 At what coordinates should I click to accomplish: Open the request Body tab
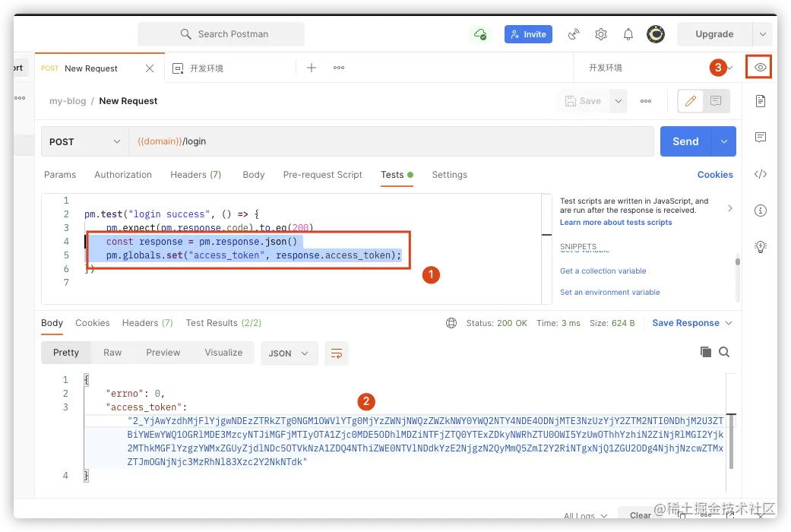point(253,175)
